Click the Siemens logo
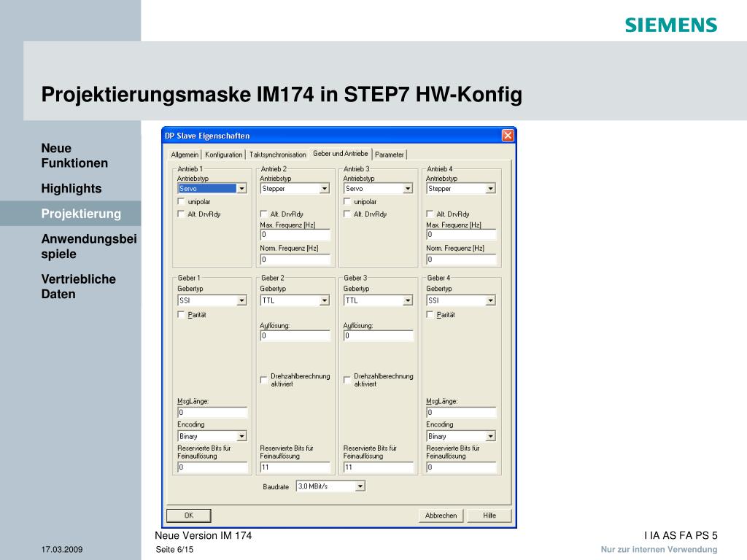Viewport: 747px width, 560px height. pyautogui.click(x=671, y=26)
